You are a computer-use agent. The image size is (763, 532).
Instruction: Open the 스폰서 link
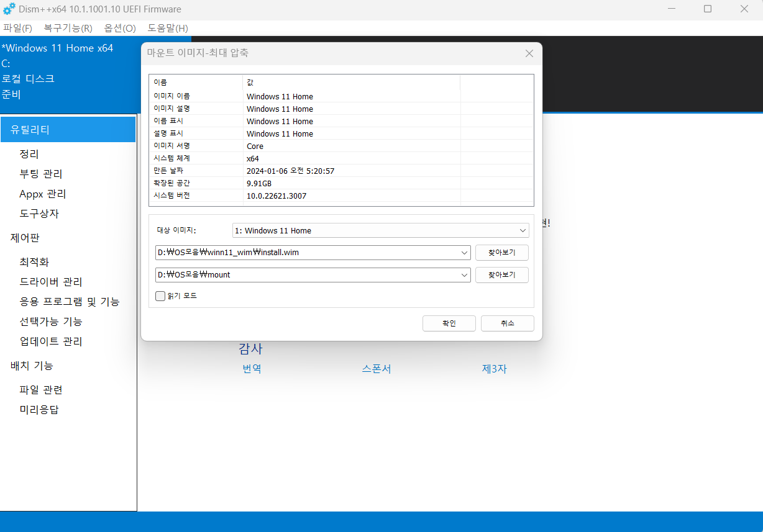(x=377, y=368)
